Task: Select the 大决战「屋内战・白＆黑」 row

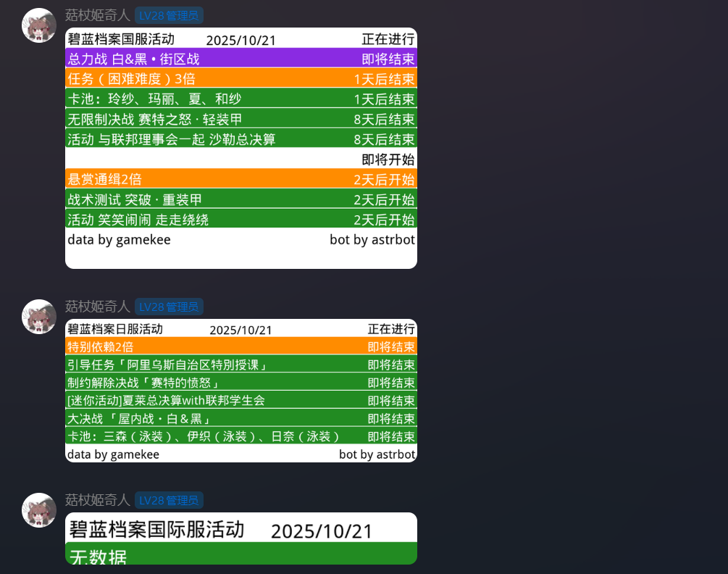Action: tap(241, 418)
